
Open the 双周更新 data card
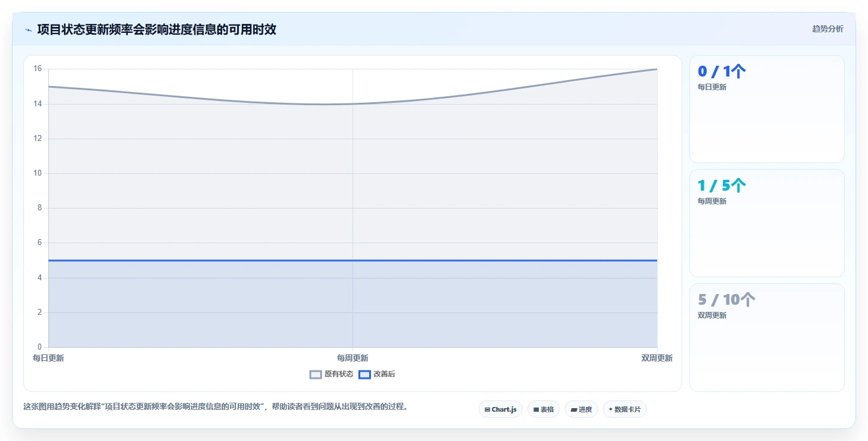click(x=767, y=338)
